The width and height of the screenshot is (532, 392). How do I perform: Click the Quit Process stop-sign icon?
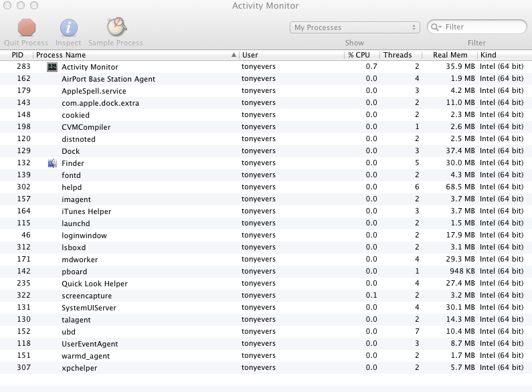pos(27,27)
